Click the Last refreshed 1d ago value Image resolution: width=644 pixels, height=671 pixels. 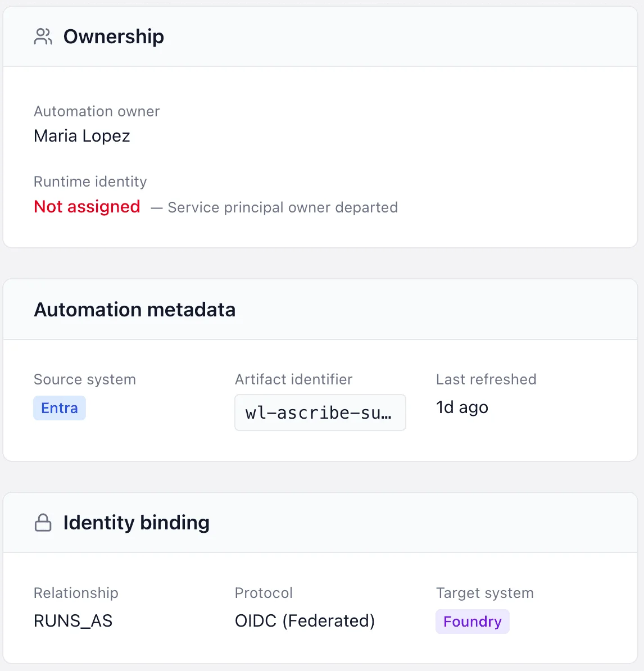tap(461, 407)
